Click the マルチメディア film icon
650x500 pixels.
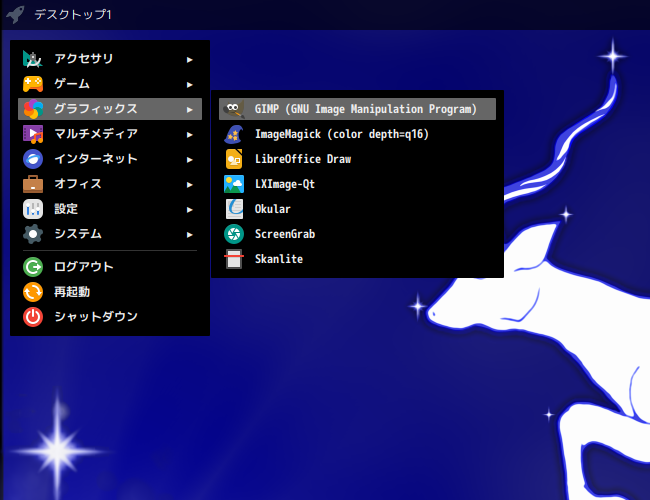(33, 134)
